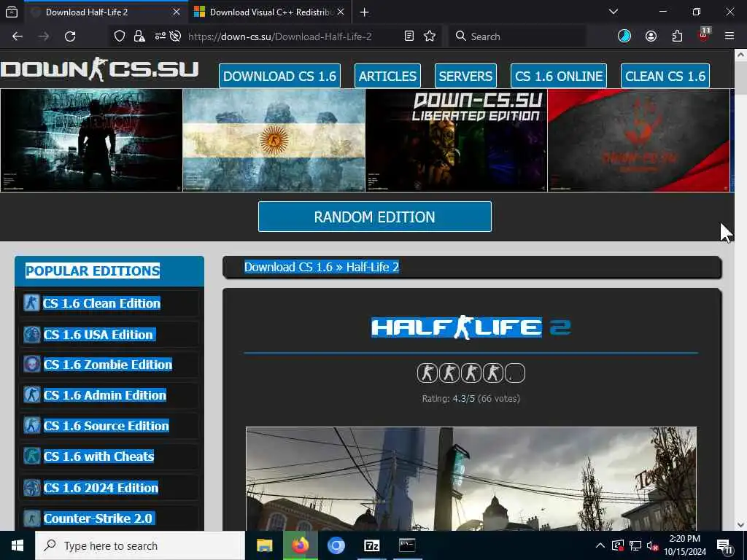Open the CLEAN CS 1.6 menu button
Viewport: 747px width, 560px height.
665,76
